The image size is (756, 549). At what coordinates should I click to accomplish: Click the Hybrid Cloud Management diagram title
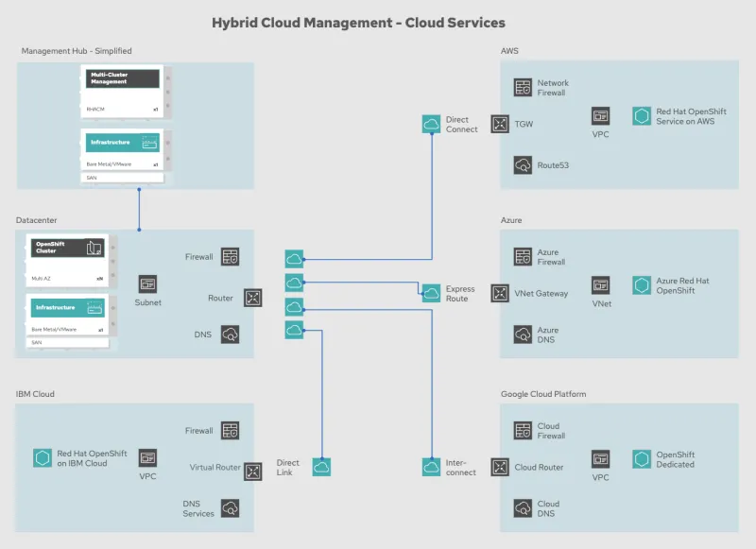(358, 22)
